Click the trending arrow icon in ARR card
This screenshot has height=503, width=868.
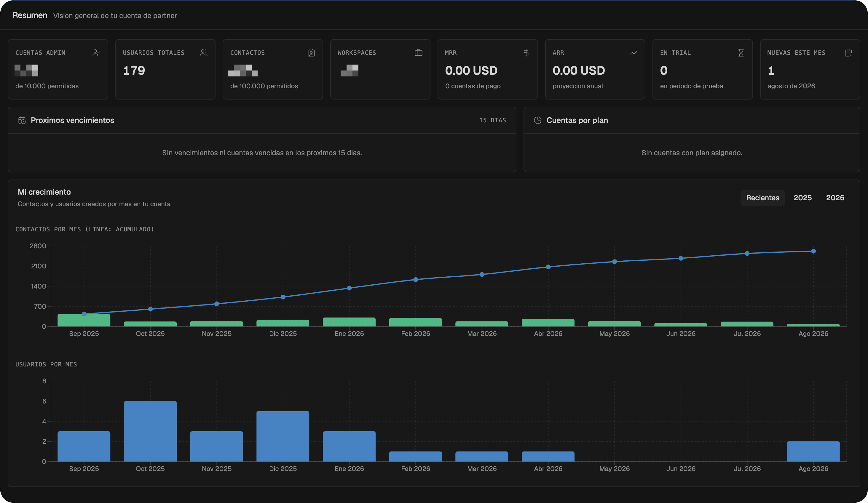click(634, 53)
